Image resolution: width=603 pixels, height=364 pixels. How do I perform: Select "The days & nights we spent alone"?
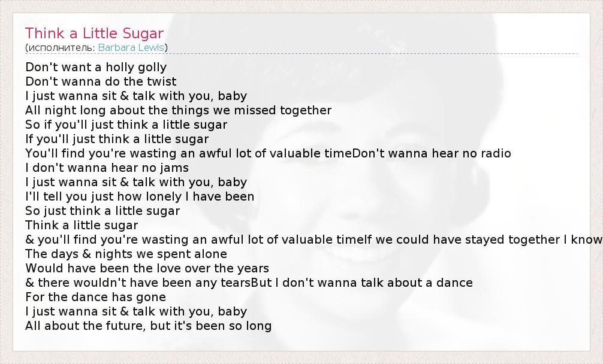(x=126, y=254)
